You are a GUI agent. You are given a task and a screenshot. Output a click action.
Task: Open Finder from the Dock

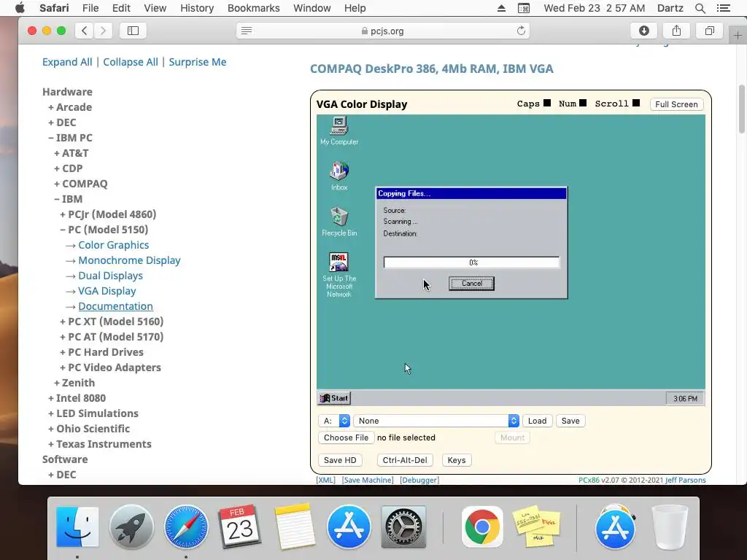click(77, 526)
